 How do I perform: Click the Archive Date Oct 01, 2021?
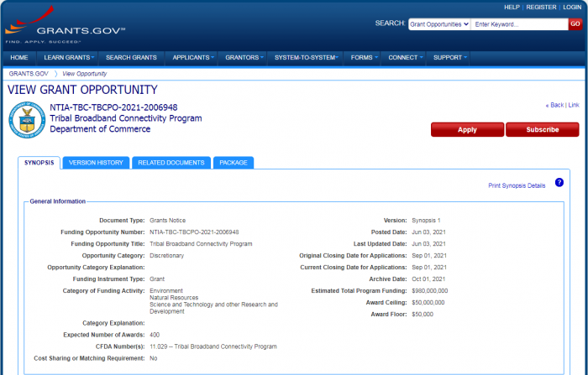[428, 279]
